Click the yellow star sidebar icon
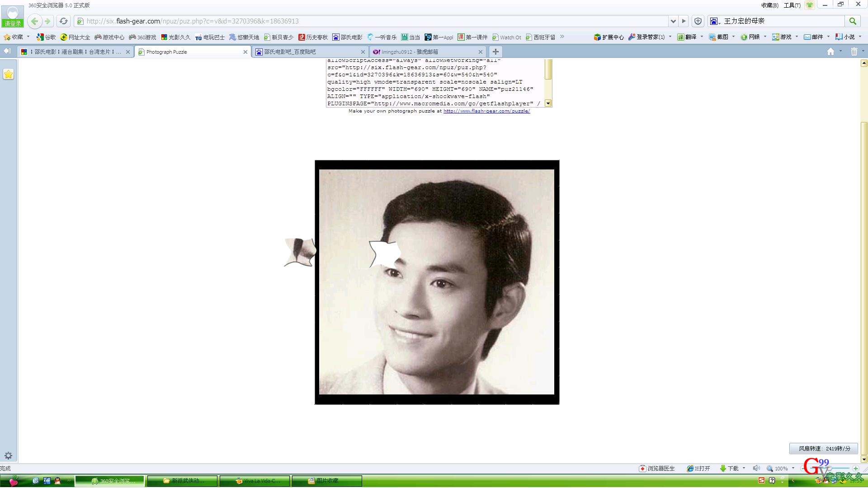This screenshot has width=868, height=488. point(9,74)
